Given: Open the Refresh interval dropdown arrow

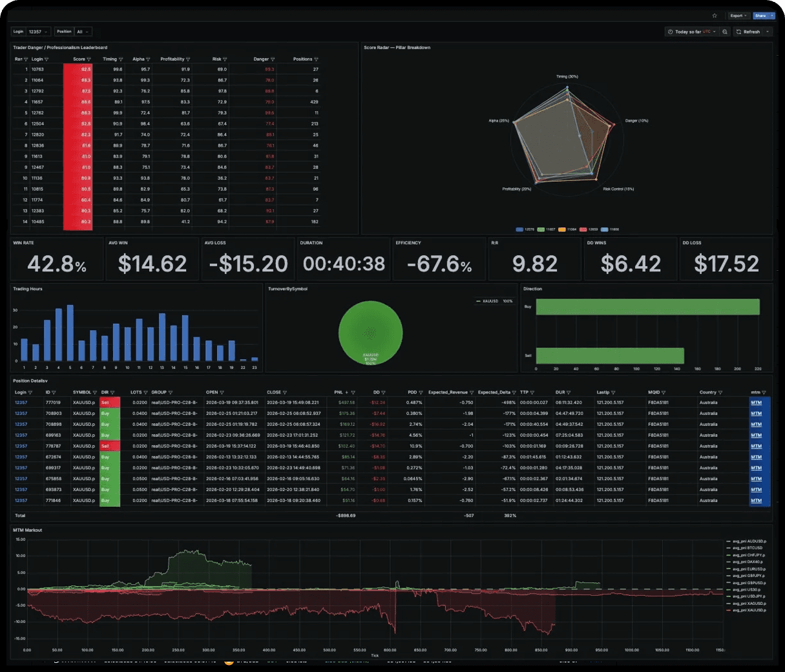Looking at the screenshot, I should [766, 31].
